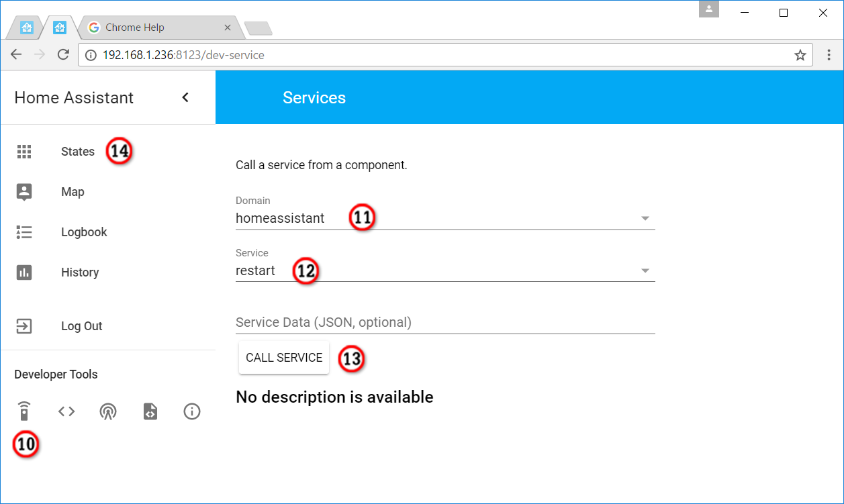Open the Services developer tool remote icon
Viewport: 844px width, 504px height.
click(24, 411)
